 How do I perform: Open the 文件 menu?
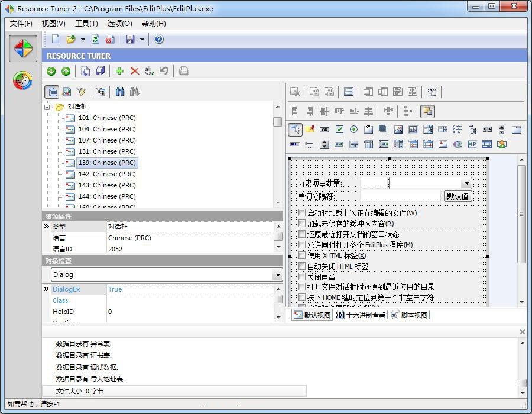click(21, 24)
